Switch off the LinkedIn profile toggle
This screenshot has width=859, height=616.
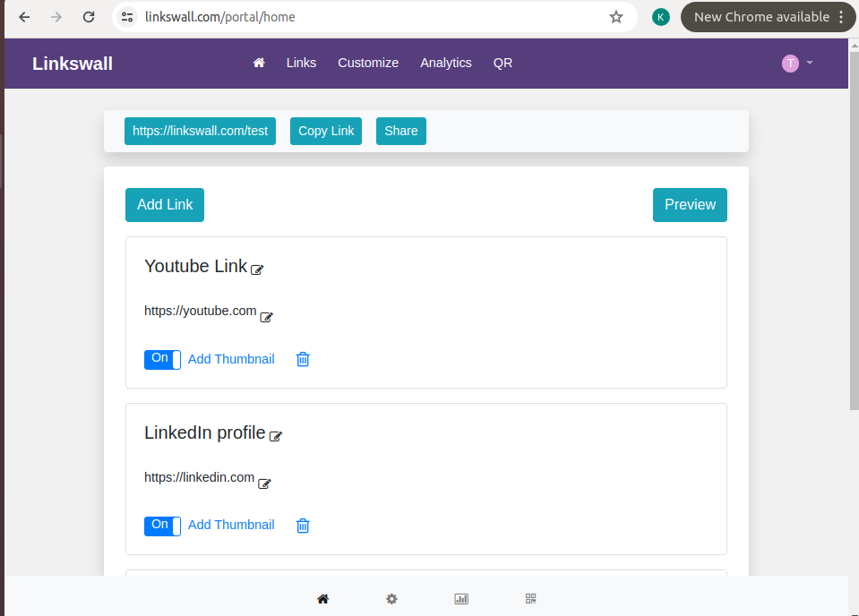tap(162, 526)
